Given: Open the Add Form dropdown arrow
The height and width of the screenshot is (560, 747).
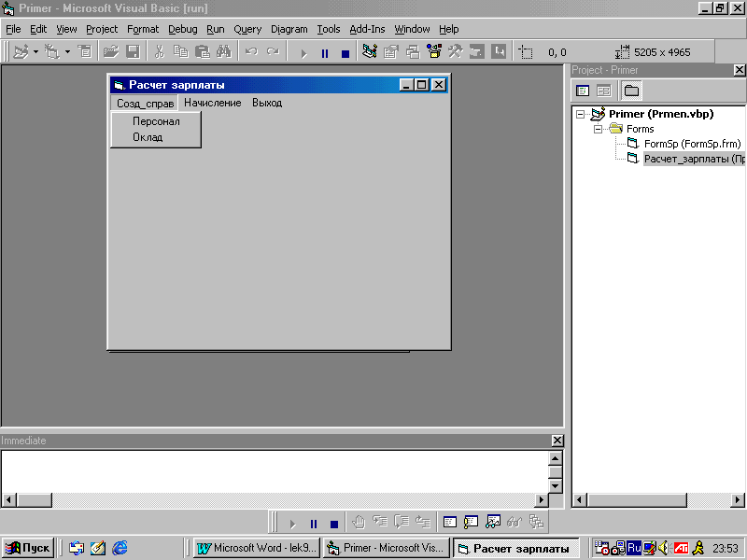Looking at the screenshot, I should (x=67, y=51).
